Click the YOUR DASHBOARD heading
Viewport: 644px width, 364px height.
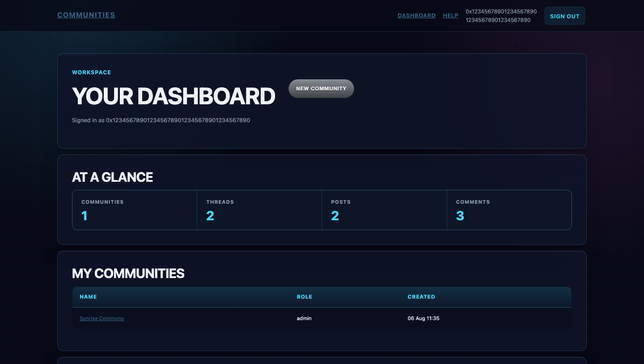click(174, 96)
